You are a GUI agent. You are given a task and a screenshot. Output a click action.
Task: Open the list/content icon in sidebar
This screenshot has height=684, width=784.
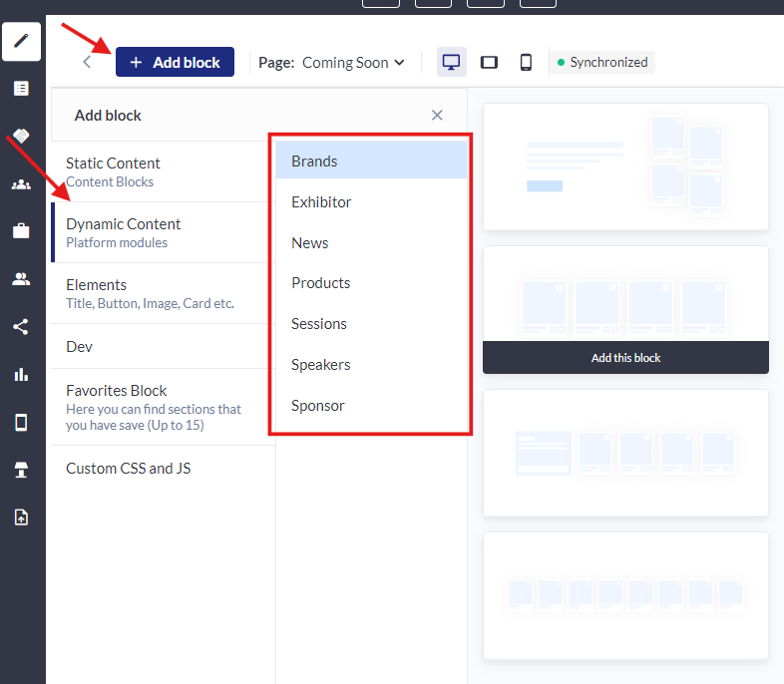pyautogui.click(x=21, y=89)
